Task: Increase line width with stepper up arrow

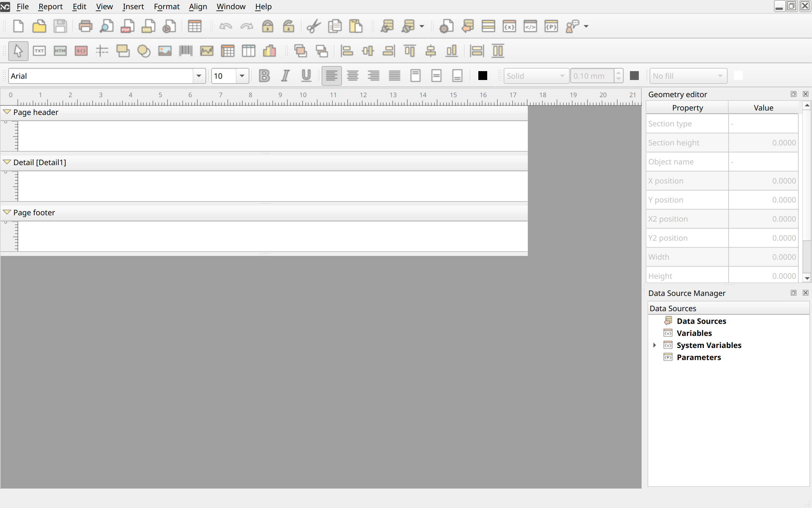Action: tap(619, 72)
